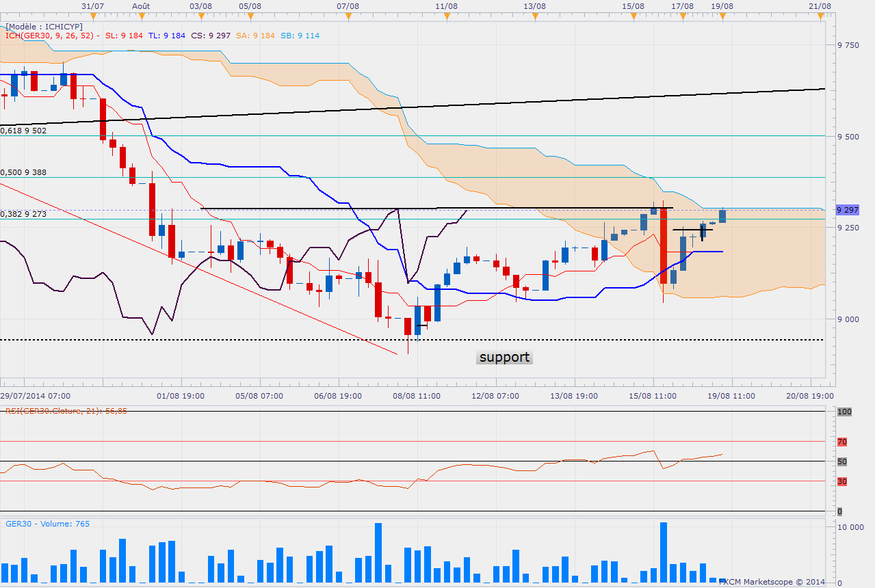Select the ICH(GER30, 9, 26, 52) indicator label
The image size is (875, 588).
tap(51, 36)
